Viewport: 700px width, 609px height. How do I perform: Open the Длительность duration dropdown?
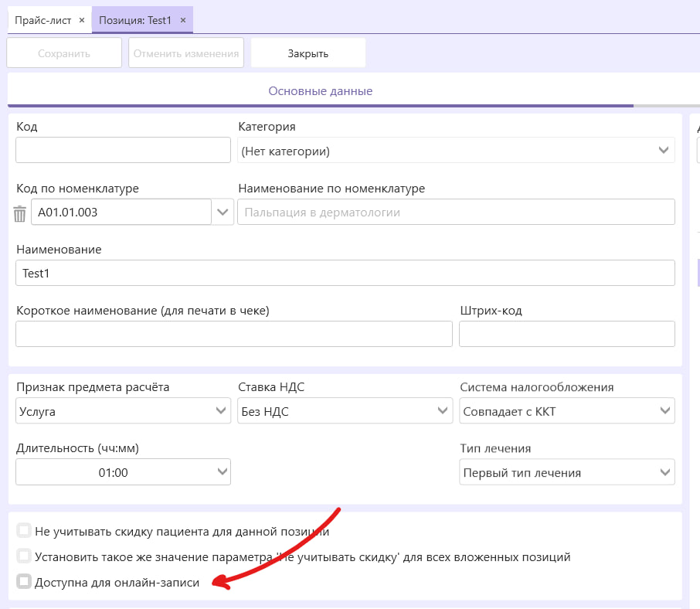(x=123, y=472)
